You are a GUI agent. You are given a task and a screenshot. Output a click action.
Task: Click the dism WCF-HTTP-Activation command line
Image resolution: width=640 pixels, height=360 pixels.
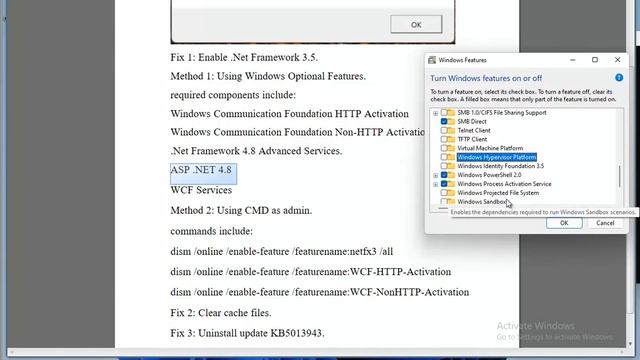(x=311, y=272)
